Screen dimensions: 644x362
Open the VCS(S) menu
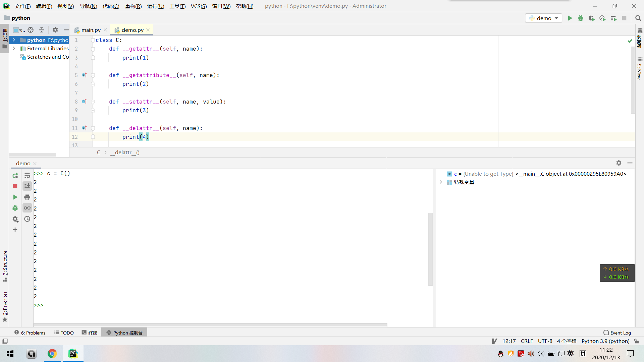click(x=199, y=6)
